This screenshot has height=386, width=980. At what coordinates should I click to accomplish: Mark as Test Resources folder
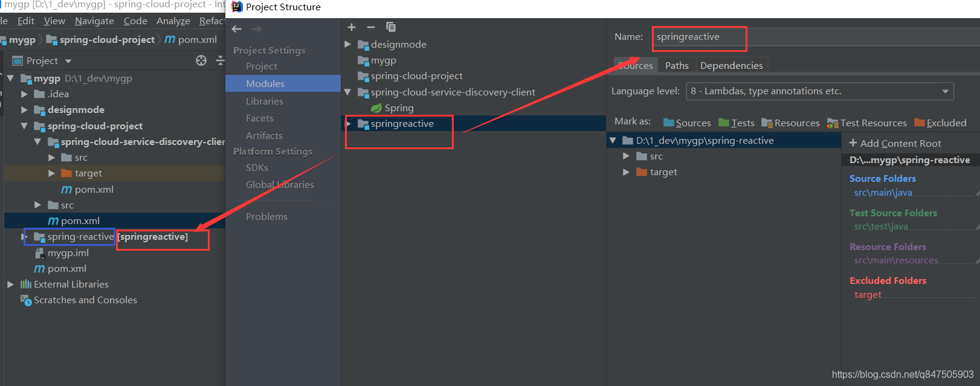(x=867, y=123)
